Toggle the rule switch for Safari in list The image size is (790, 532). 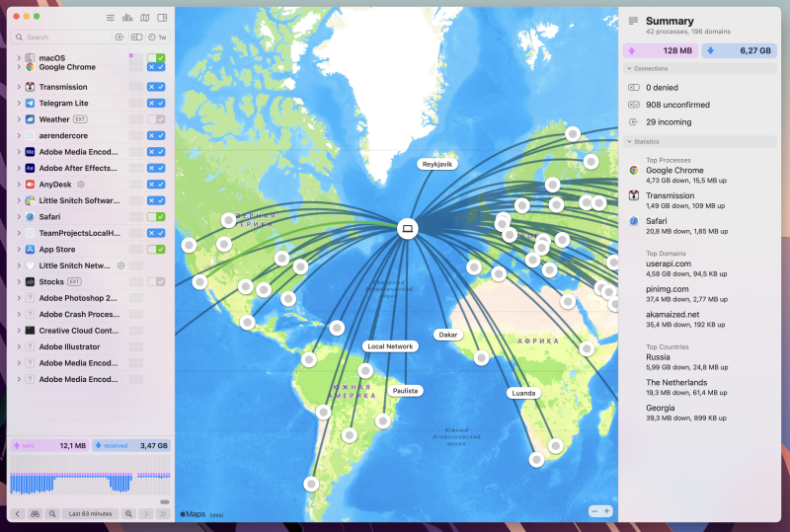point(156,216)
